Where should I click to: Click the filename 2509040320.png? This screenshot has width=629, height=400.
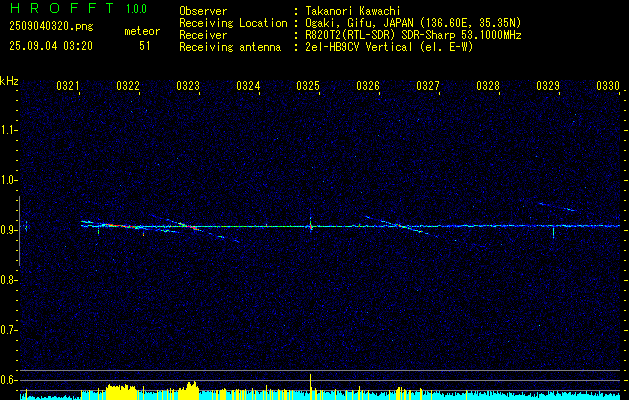[51, 27]
